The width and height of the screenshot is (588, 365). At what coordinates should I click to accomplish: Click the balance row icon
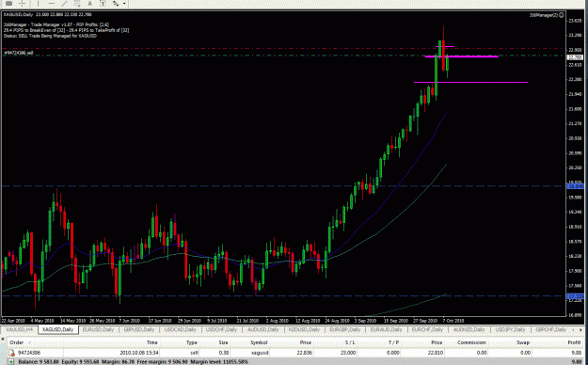(x=12, y=362)
